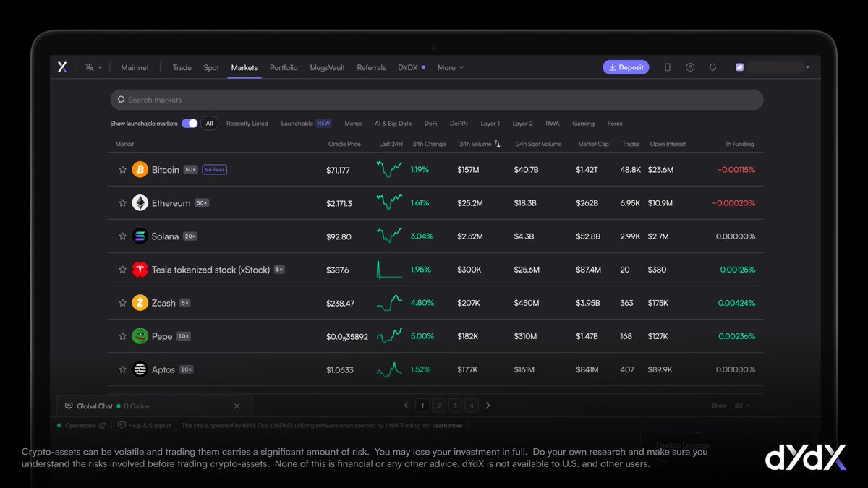Filter by Gaming category
Viewport: 868px width, 488px height.
[x=583, y=124]
